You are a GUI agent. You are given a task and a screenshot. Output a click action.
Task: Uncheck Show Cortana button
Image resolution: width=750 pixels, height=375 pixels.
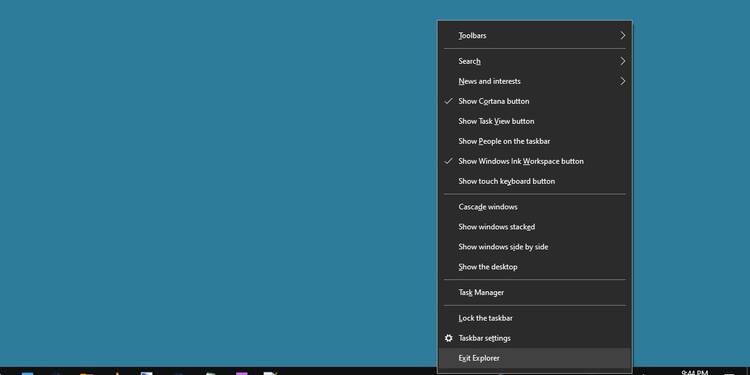pyautogui.click(x=535, y=101)
